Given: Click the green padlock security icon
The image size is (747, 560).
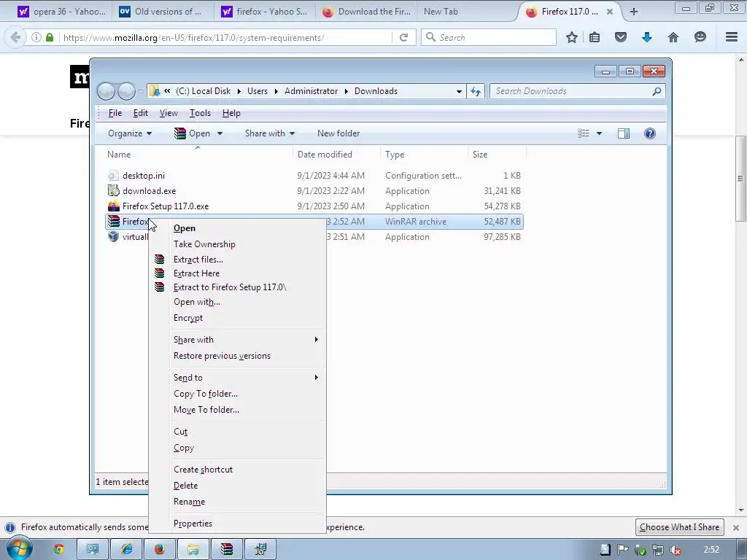Looking at the screenshot, I should 50,37.
